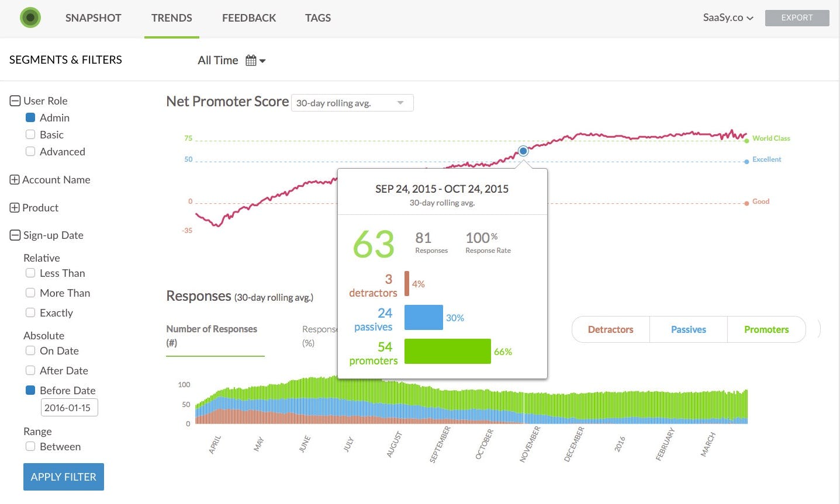Click the World Class threshold label
Viewport: 840px width, 504px height.
[x=771, y=138]
